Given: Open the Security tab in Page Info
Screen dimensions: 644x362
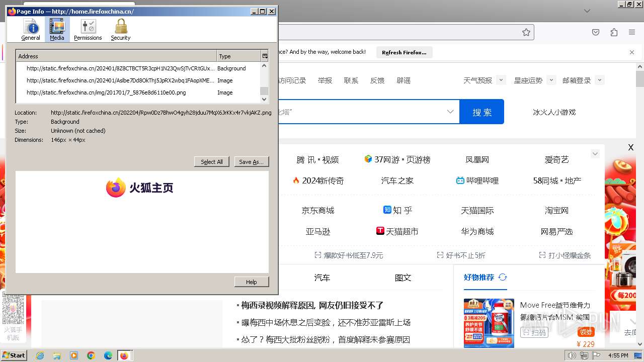Looking at the screenshot, I should tap(121, 30).
